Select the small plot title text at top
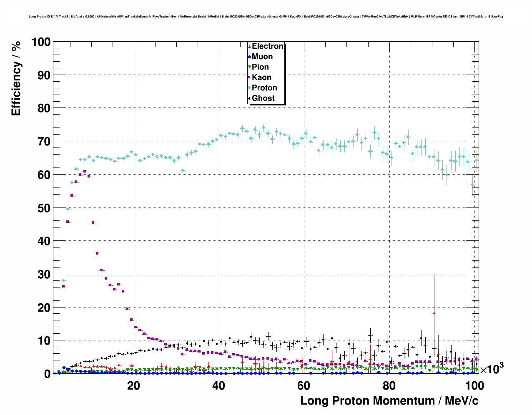 tap(266, 17)
